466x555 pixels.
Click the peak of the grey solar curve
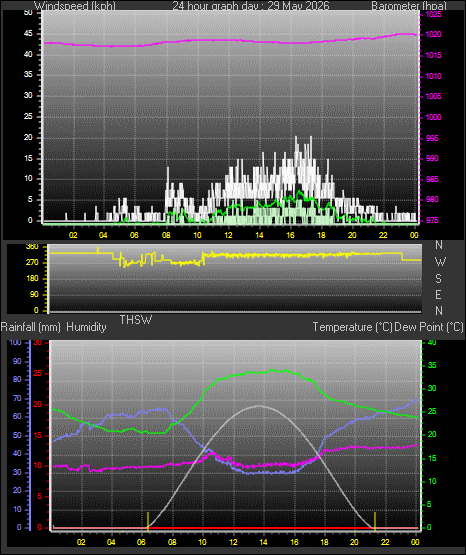tap(259, 406)
